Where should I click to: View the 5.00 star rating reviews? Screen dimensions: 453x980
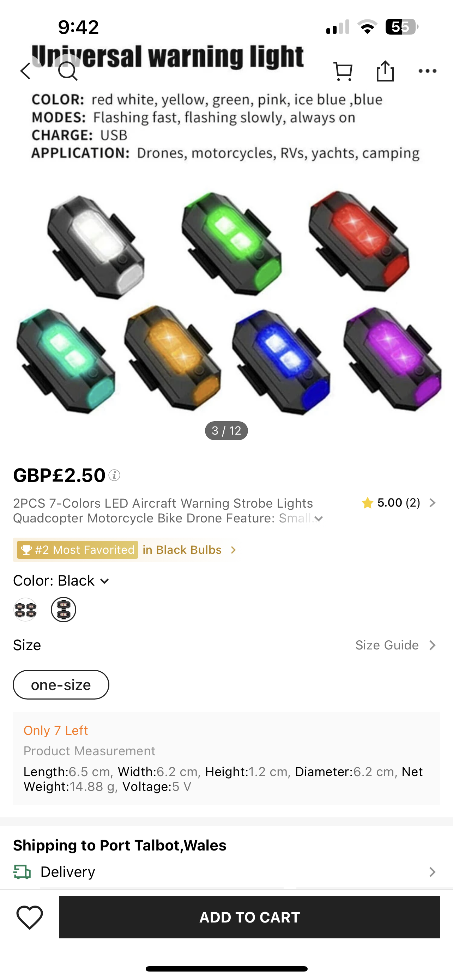tap(399, 503)
